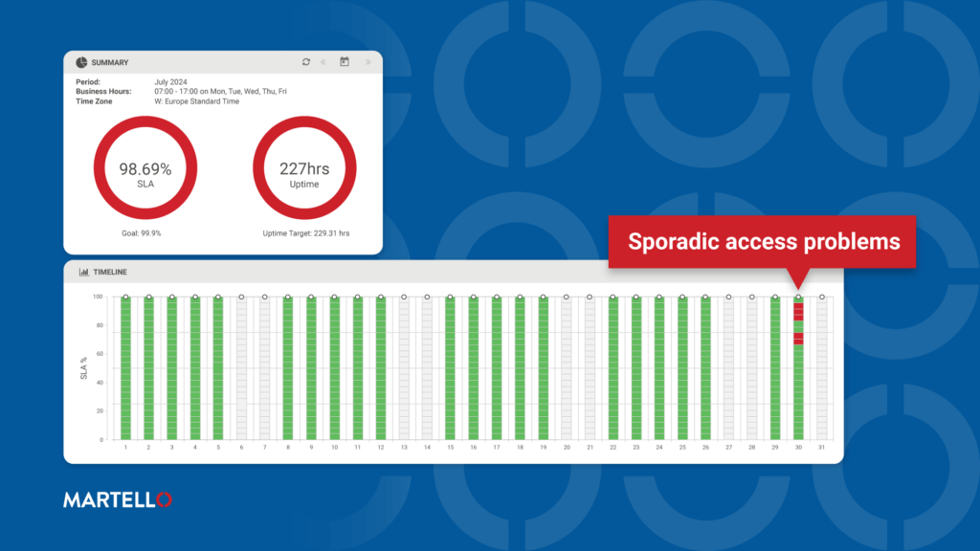Switch to the TIMELINE panel header

click(x=110, y=271)
